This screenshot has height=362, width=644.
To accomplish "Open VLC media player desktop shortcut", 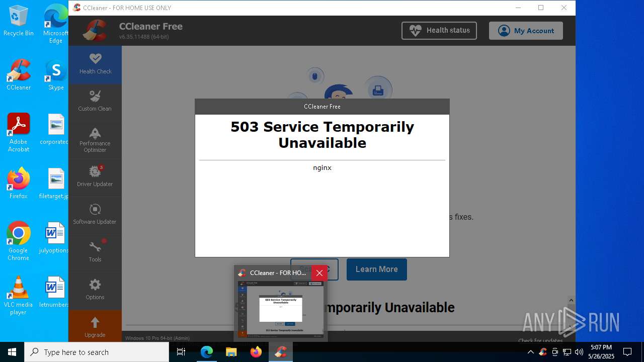I will [x=19, y=296].
